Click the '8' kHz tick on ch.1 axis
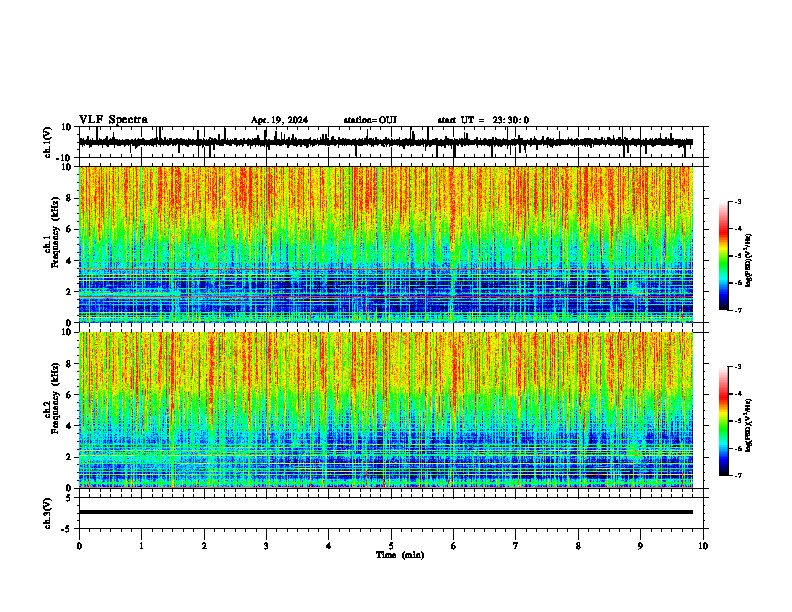The width and height of the screenshot is (792, 612). click(x=69, y=198)
